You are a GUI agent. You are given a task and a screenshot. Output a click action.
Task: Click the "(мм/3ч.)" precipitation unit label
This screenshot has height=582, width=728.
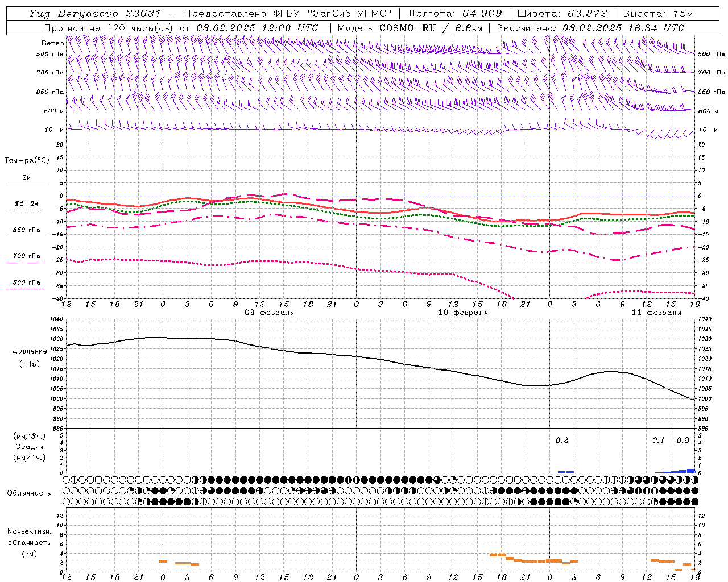30,436
